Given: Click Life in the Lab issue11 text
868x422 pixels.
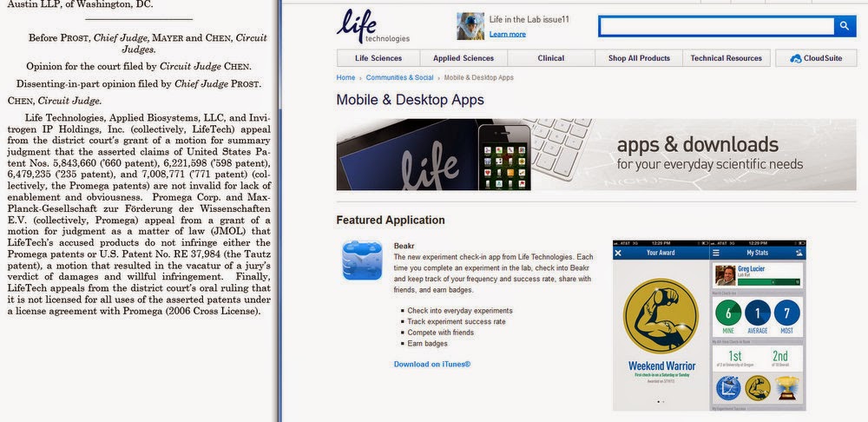Looking at the screenshot, I should [529, 19].
